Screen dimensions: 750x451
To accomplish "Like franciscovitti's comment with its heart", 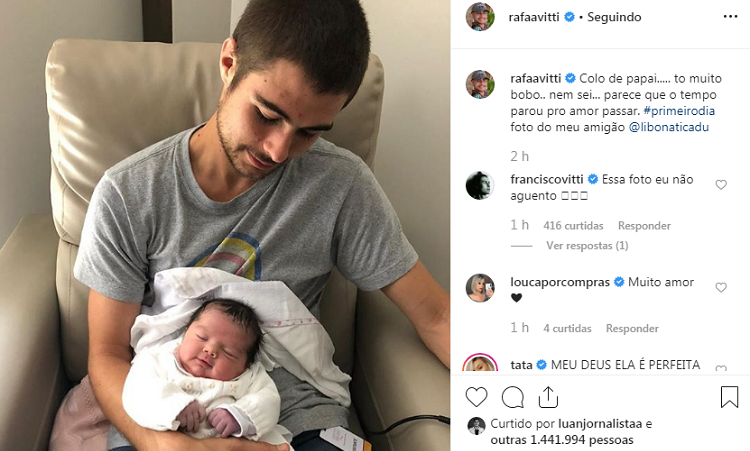I will coord(721,185).
